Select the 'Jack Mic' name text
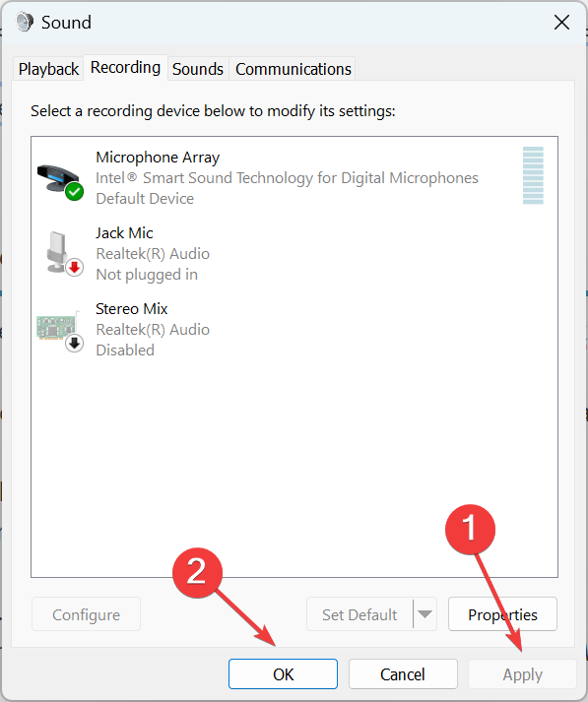This screenshot has width=588, height=702. point(124,232)
